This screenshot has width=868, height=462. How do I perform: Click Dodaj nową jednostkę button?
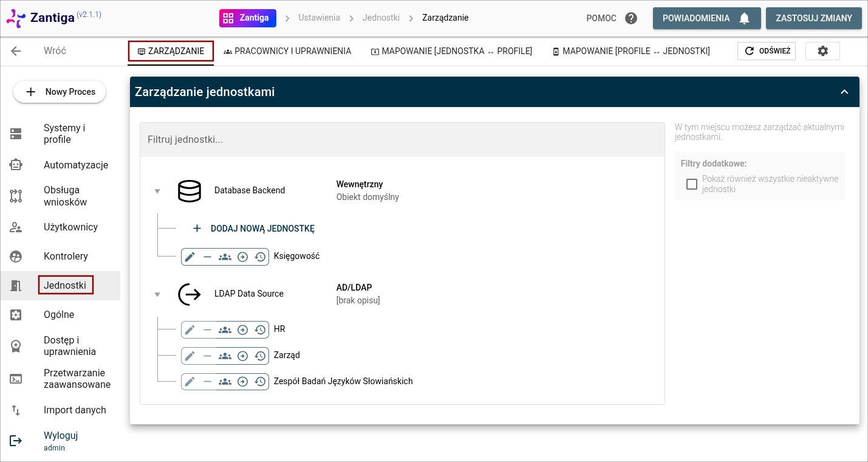tap(254, 229)
